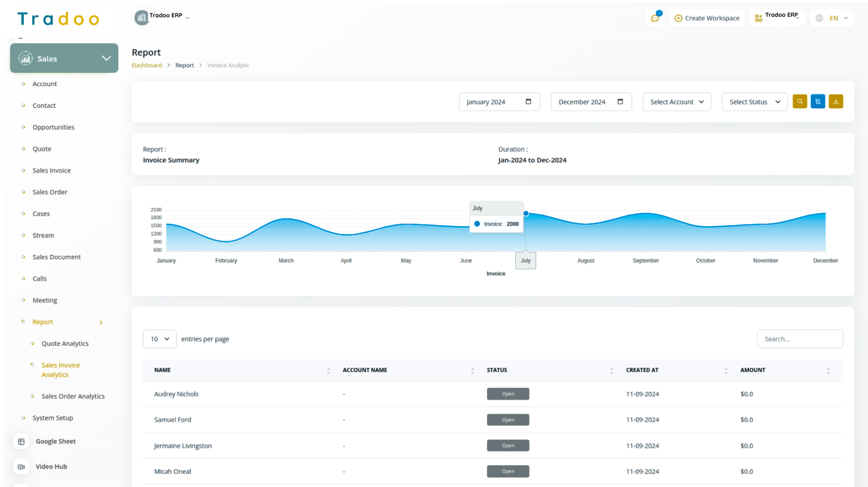Click the Create Workspace button
The width and height of the screenshot is (868, 487).
pyautogui.click(x=707, y=18)
